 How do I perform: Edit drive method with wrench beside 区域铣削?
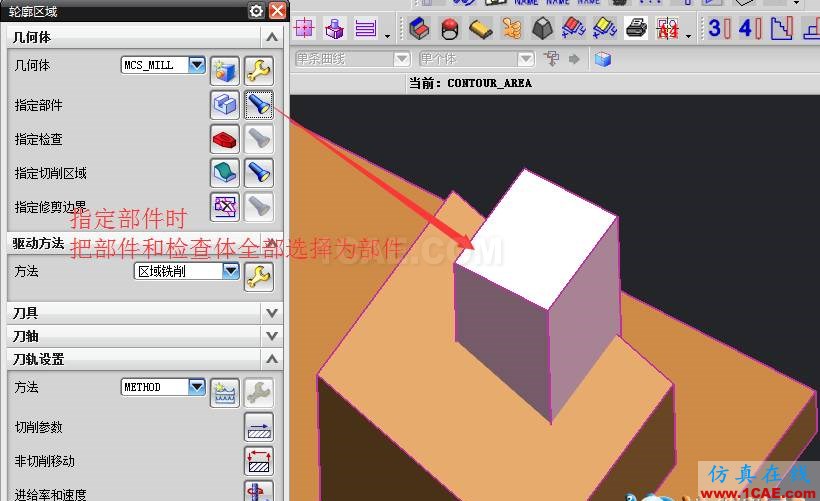(x=258, y=277)
